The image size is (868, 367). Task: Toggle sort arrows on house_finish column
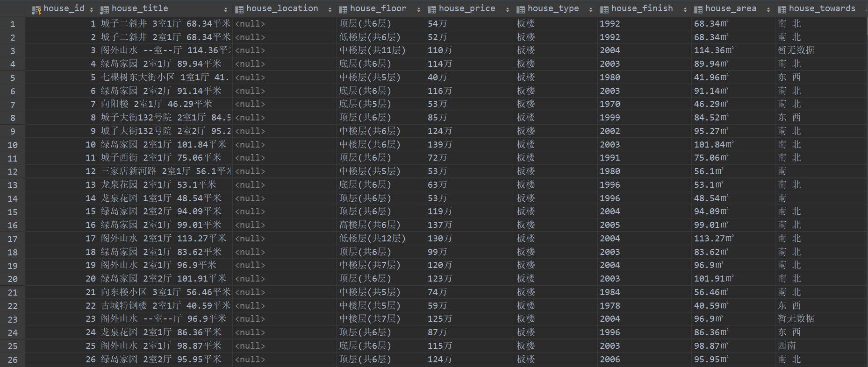[685, 9]
